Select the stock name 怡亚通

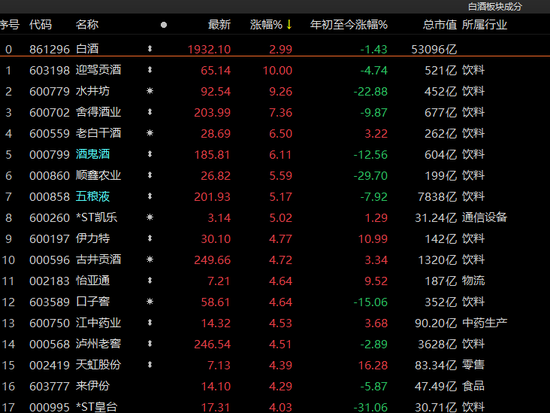pos(93,280)
